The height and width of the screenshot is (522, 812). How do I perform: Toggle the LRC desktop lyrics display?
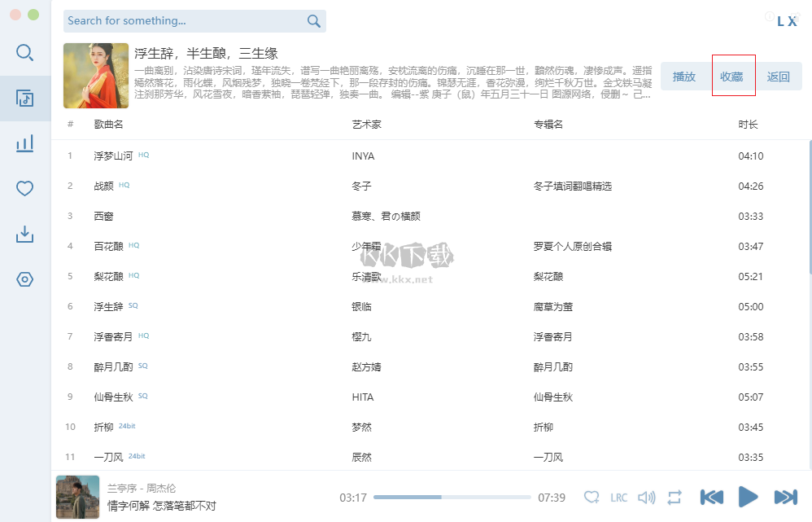[618, 497]
